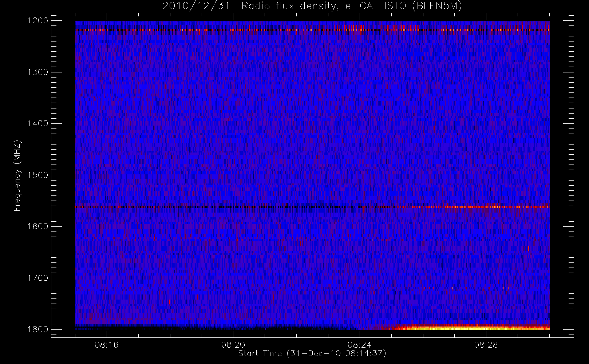Click the 1600 frequency tick label
Image resolution: width=589 pixels, height=364 pixels.
click(38, 226)
